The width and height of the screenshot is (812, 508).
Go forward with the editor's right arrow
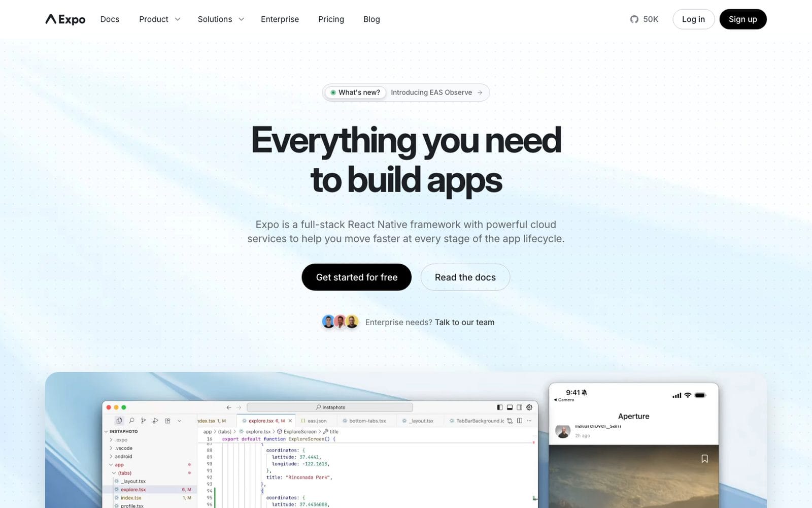tap(239, 407)
